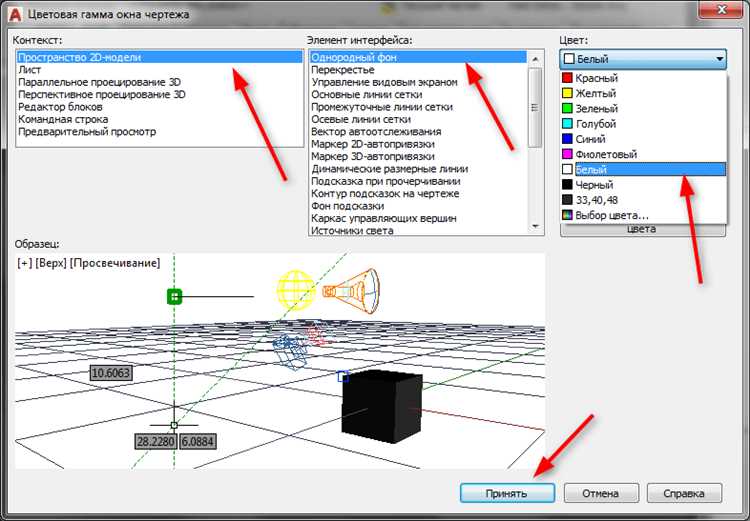Select Зеленый color option

(643, 109)
